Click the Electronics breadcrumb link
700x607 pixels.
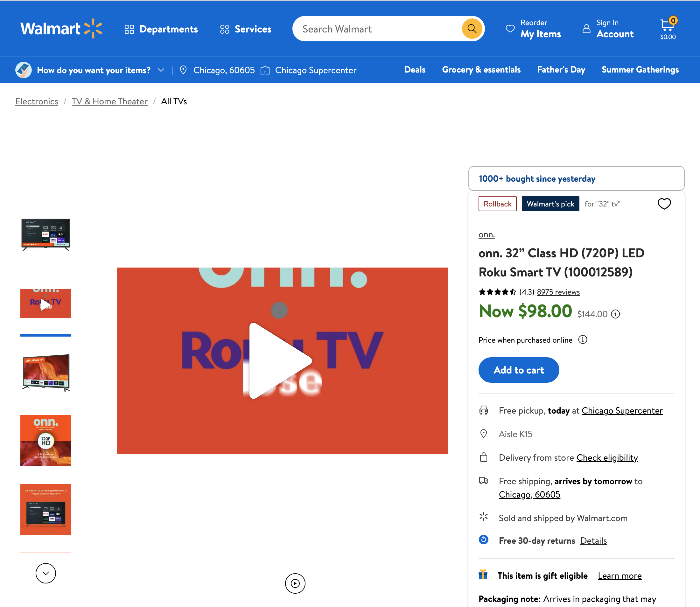tap(37, 101)
